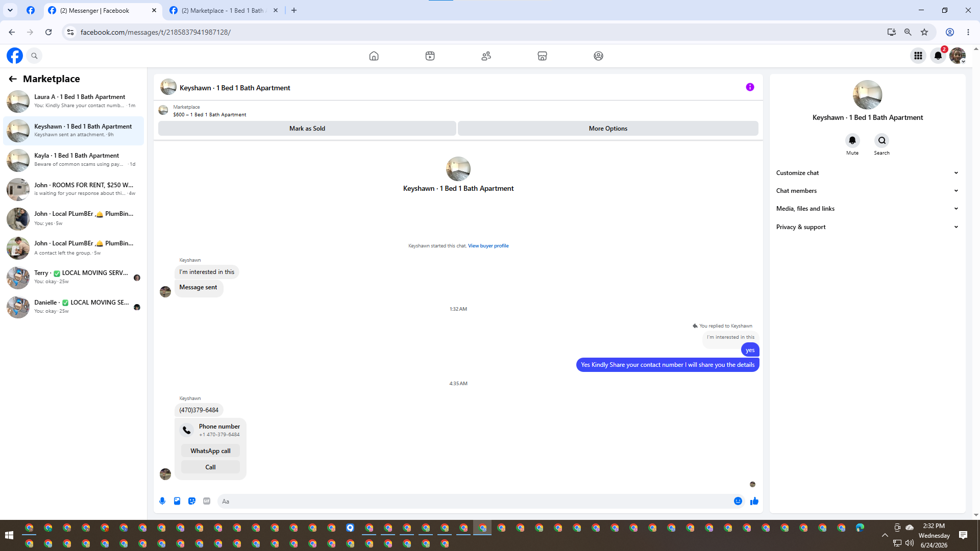Choose a sticker from the sticker icon
Viewport: 980px width, 551px height.
(192, 501)
